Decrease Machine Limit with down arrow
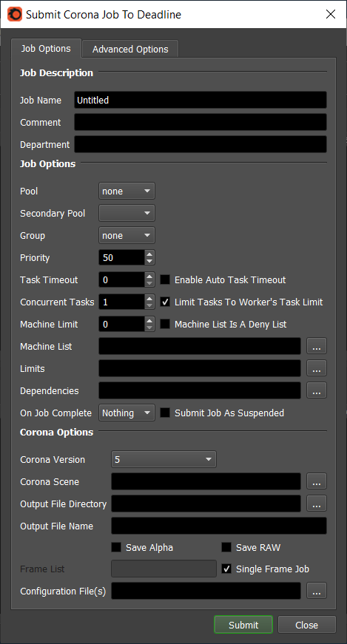 pos(149,328)
